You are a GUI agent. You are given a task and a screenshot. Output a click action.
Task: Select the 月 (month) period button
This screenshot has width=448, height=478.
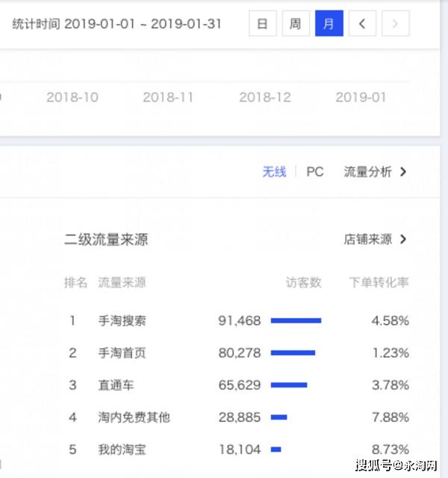(x=329, y=24)
